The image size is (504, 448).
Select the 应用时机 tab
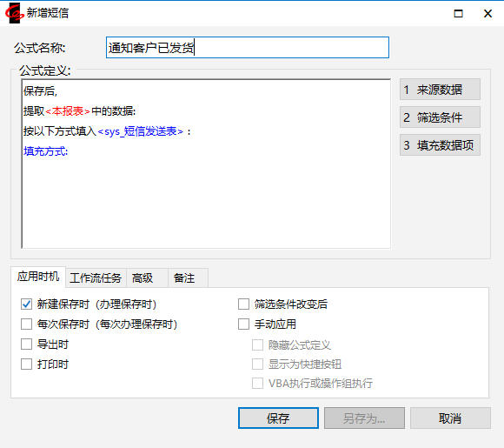point(38,277)
